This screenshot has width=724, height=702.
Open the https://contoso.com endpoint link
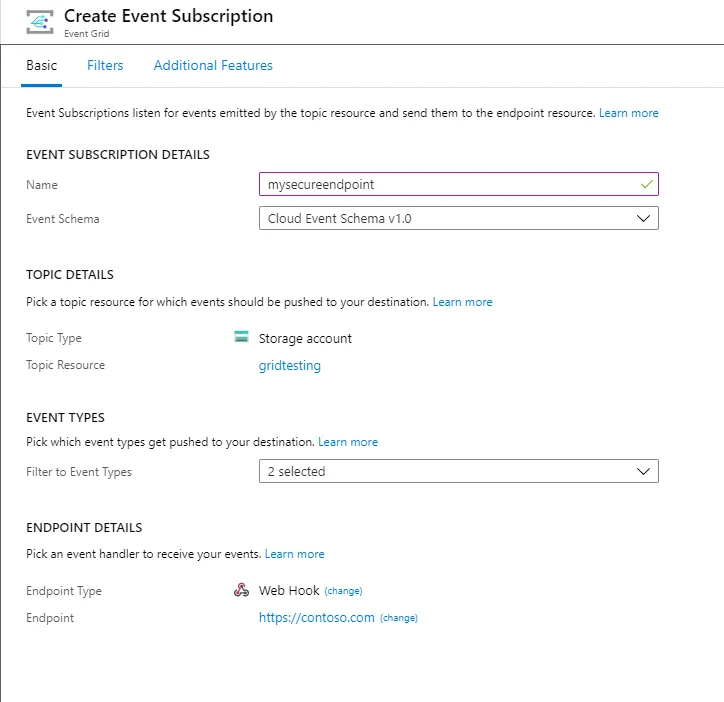[317, 618]
